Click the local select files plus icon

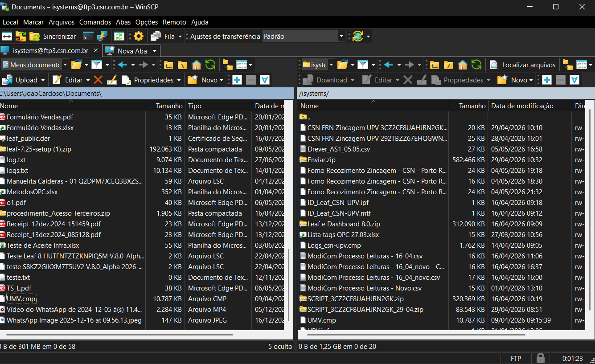point(237,80)
